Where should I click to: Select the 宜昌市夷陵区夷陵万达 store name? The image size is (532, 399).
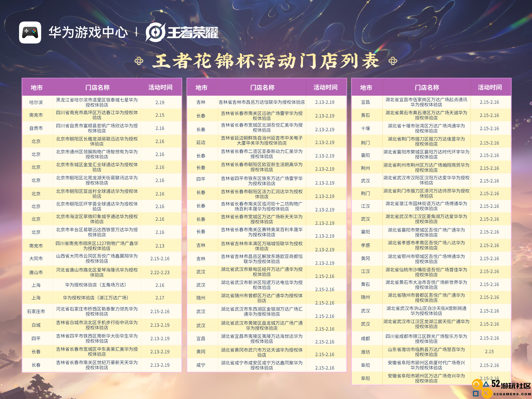click(262, 339)
